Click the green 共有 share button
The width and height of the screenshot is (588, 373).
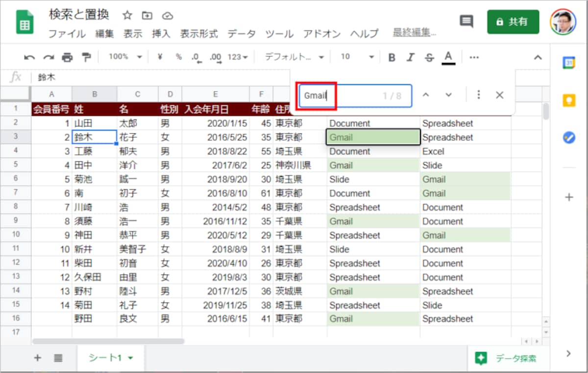(x=513, y=22)
